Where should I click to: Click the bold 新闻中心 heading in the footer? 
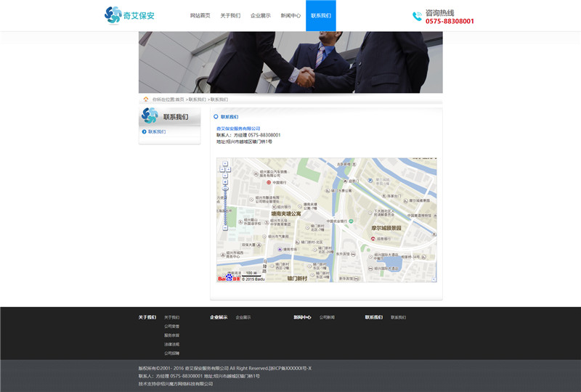tap(302, 317)
